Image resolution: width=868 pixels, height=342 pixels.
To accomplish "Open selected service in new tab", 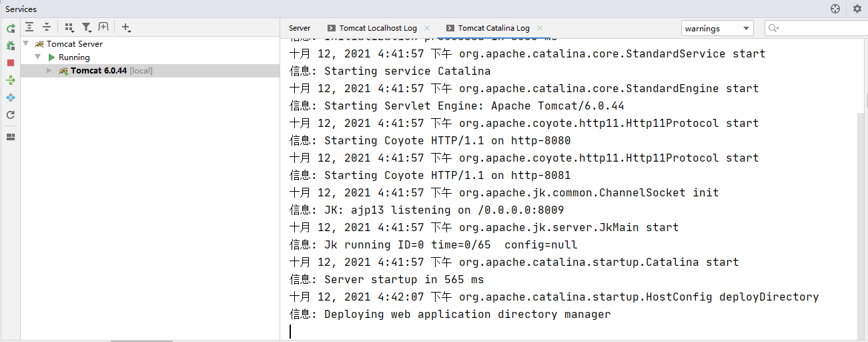I will [x=103, y=27].
